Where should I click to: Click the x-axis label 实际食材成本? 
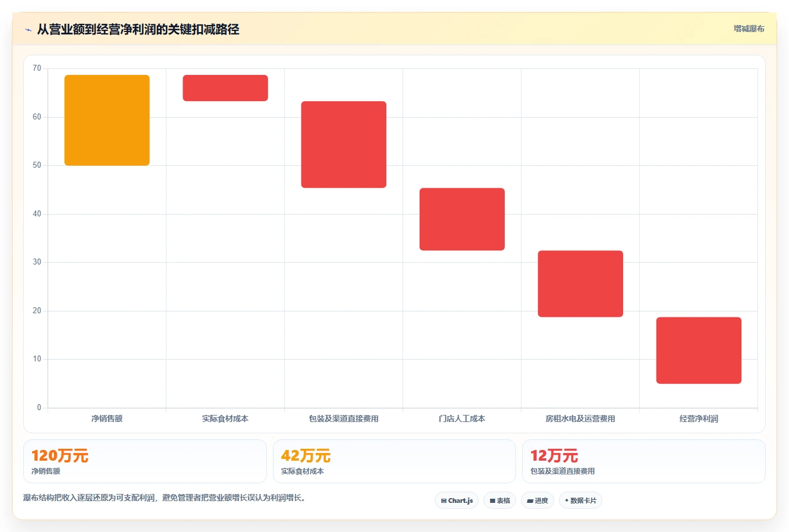tap(225, 418)
